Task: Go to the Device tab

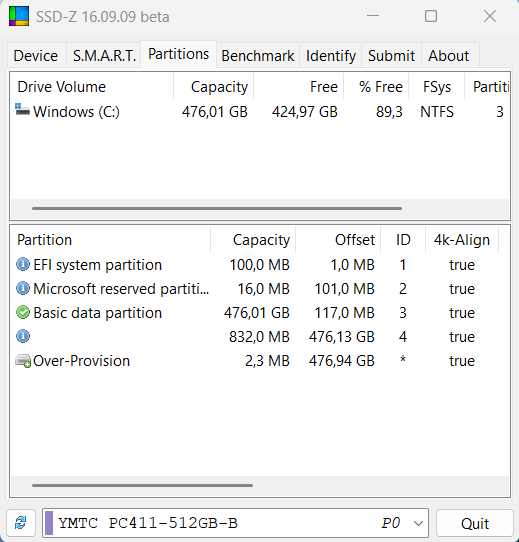Action: [x=36, y=55]
